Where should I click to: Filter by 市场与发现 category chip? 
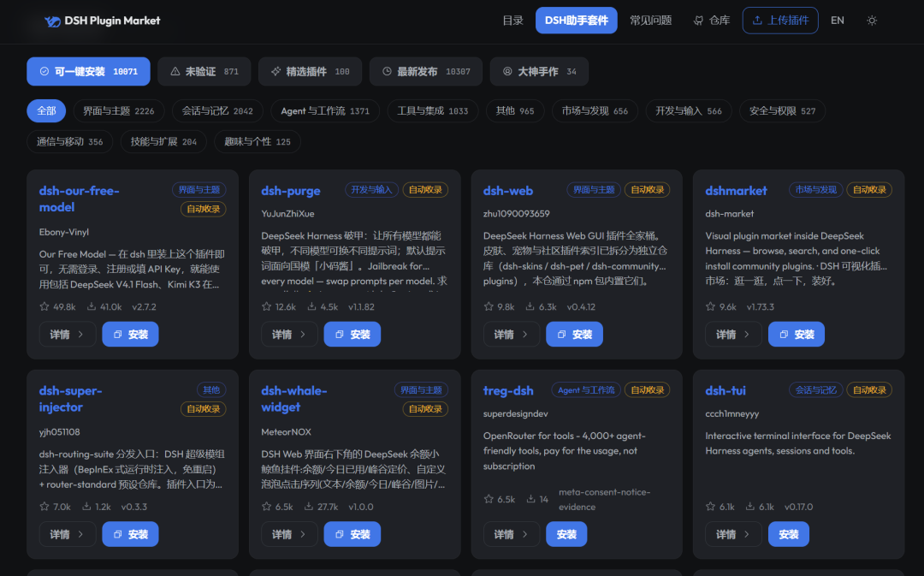coord(595,111)
